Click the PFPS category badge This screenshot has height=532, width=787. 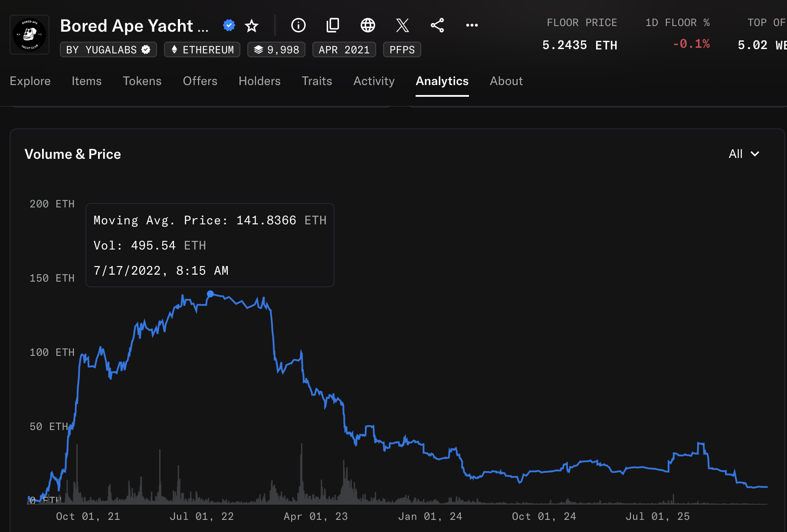pyautogui.click(x=402, y=49)
